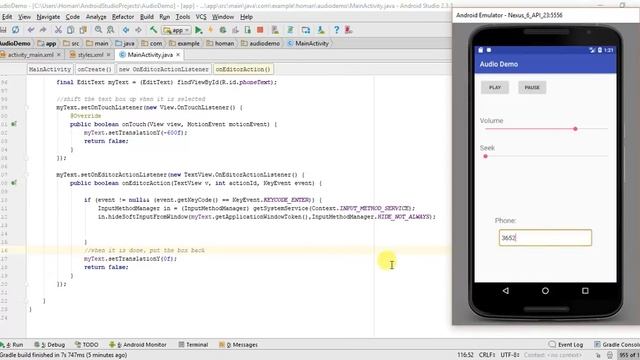
Task: Open the Debug tool window
Action: point(50,344)
